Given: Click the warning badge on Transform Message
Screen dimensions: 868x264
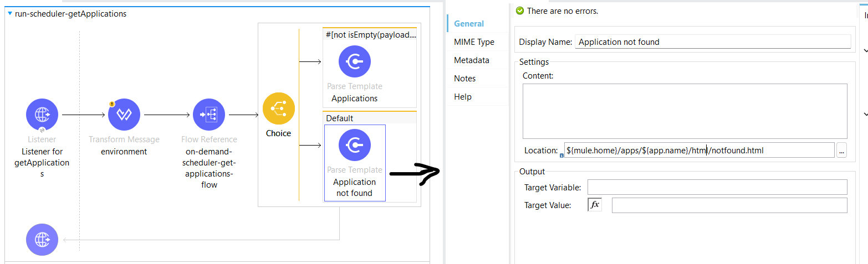Looking at the screenshot, I should coord(111,103).
